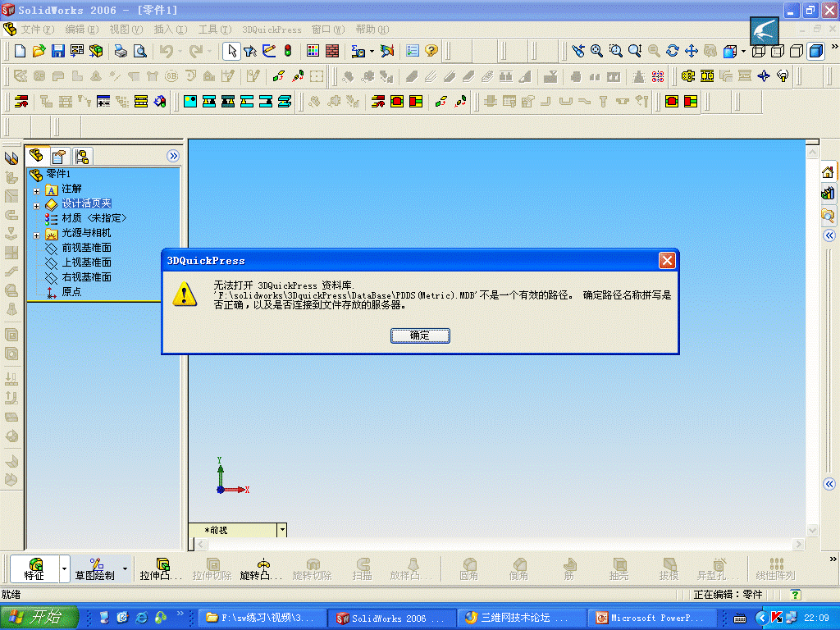Click status bar help question icon
The height and width of the screenshot is (630, 840).
(796, 594)
